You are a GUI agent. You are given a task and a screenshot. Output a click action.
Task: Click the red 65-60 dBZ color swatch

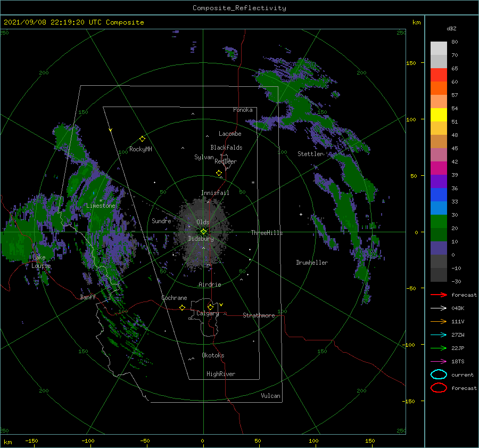(x=439, y=75)
